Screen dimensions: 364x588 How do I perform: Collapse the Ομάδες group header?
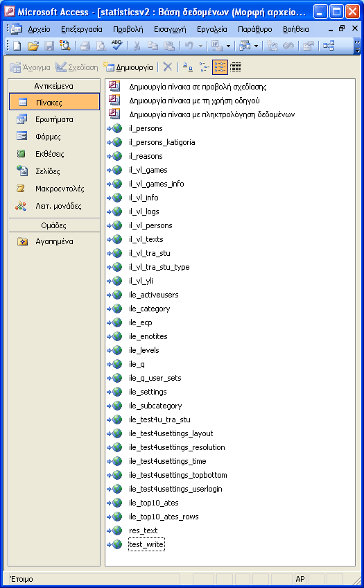[x=54, y=225]
